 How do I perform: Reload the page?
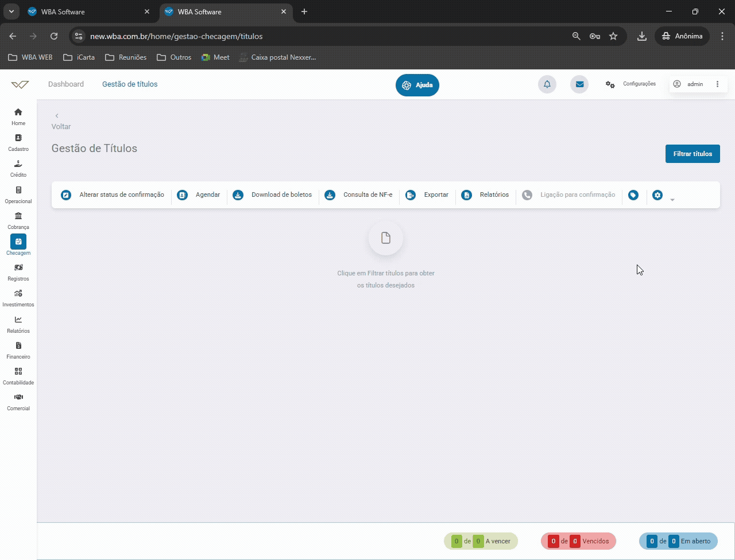(x=54, y=36)
